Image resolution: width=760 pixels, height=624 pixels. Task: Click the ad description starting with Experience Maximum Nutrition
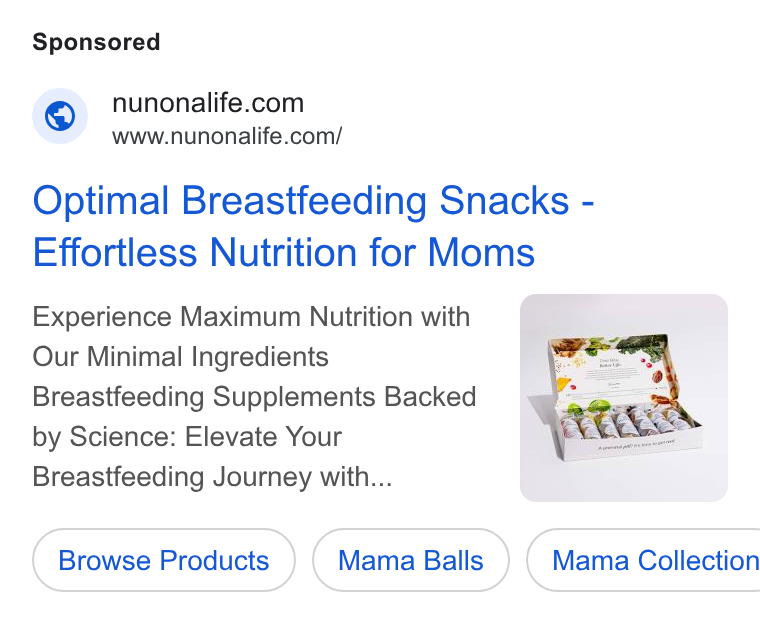click(x=254, y=397)
